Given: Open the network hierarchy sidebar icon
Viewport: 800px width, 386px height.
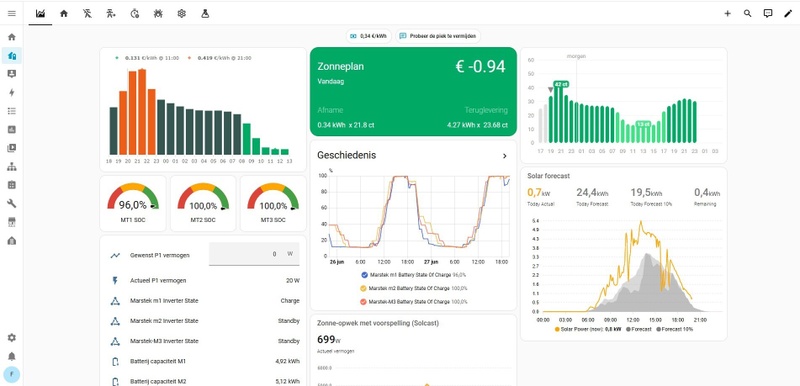Looking at the screenshot, I should [x=12, y=167].
